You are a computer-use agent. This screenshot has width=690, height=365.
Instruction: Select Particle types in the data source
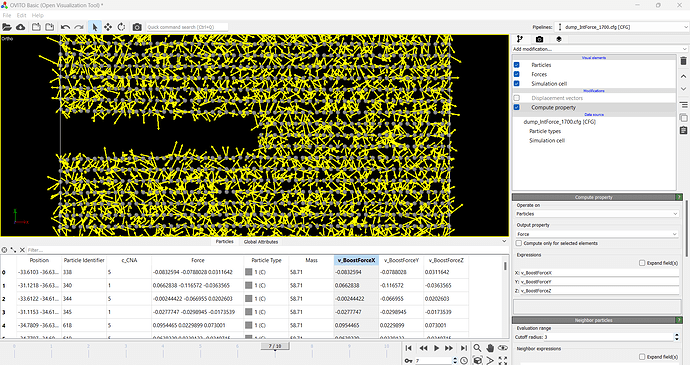pyautogui.click(x=545, y=131)
